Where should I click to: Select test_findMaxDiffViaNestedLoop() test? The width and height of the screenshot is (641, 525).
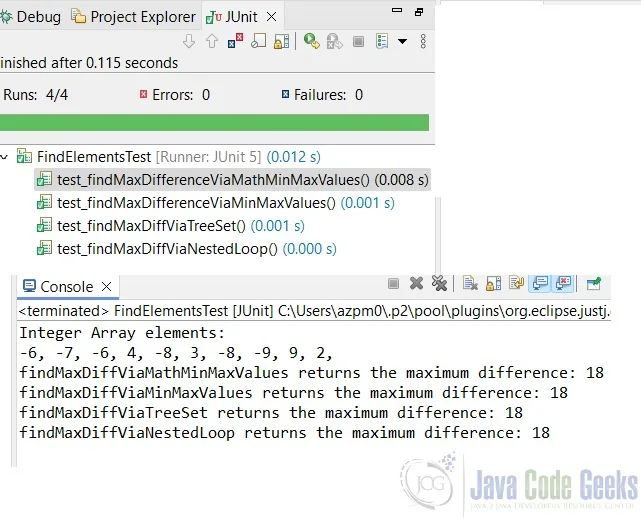tap(186, 249)
